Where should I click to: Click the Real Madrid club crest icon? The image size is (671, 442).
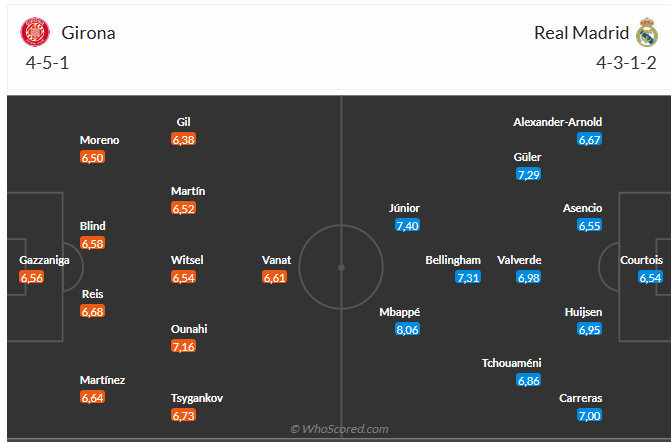[646, 32]
